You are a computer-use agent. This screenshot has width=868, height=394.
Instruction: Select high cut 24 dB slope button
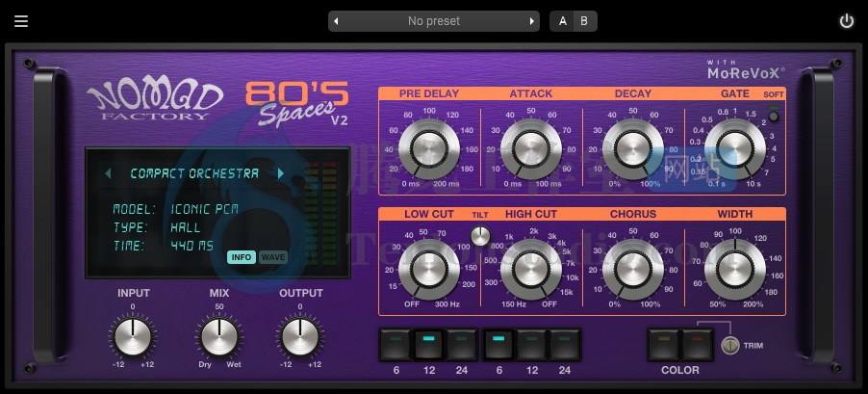(x=564, y=345)
